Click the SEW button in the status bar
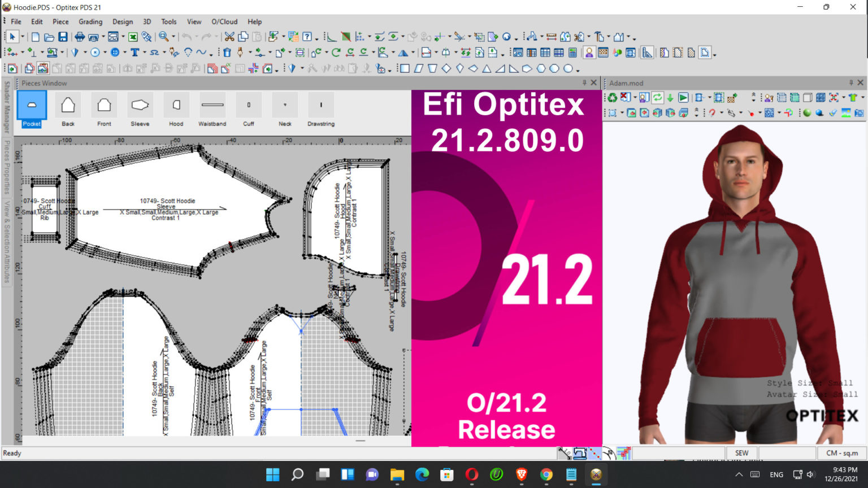 (x=741, y=452)
